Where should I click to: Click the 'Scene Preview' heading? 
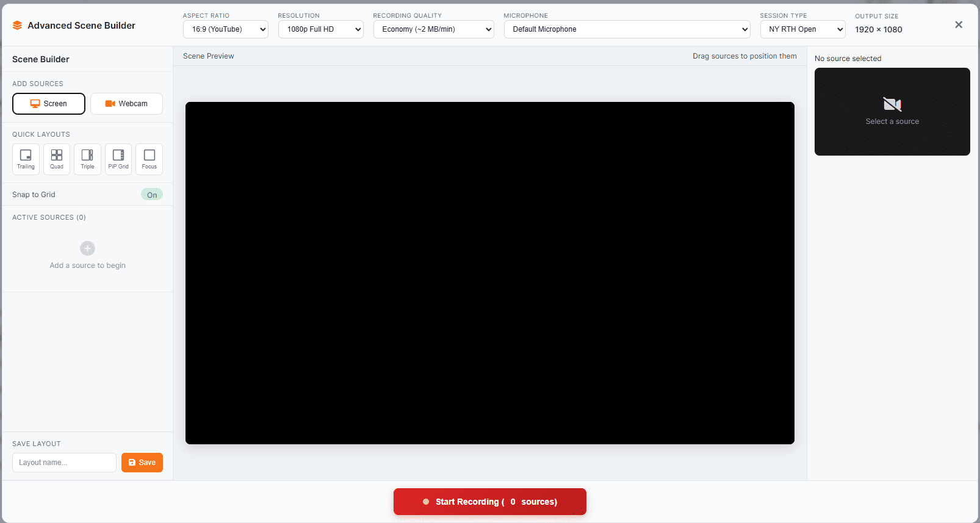(x=209, y=56)
